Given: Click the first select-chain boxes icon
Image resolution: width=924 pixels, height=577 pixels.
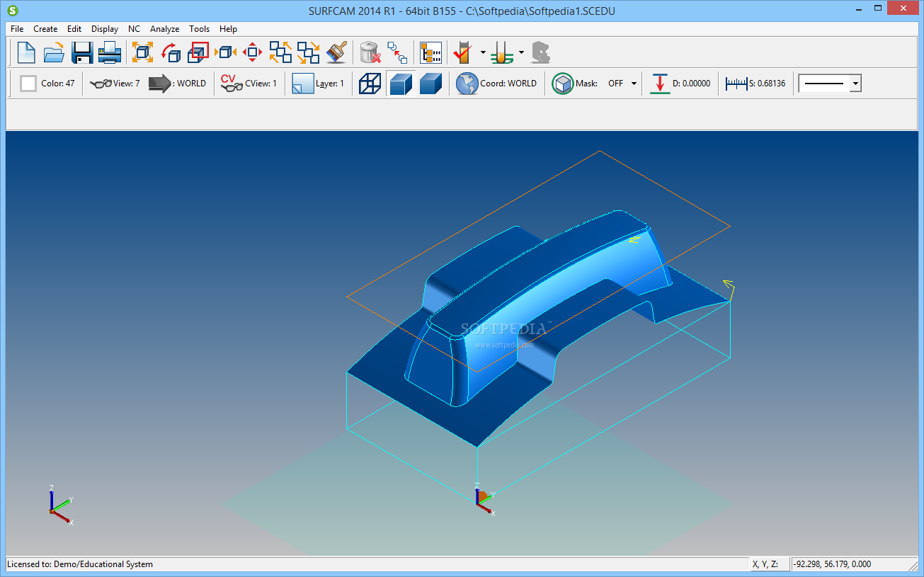Looking at the screenshot, I should tap(280, 52).
